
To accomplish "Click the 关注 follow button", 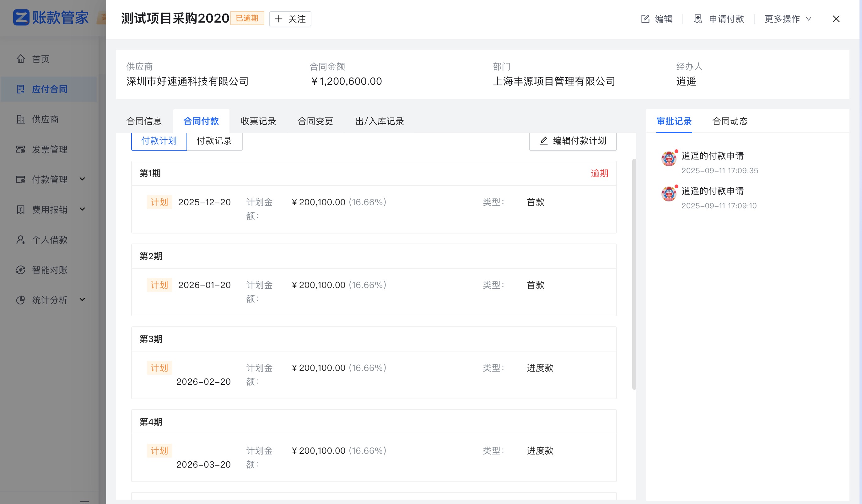I will click(289, 19).
